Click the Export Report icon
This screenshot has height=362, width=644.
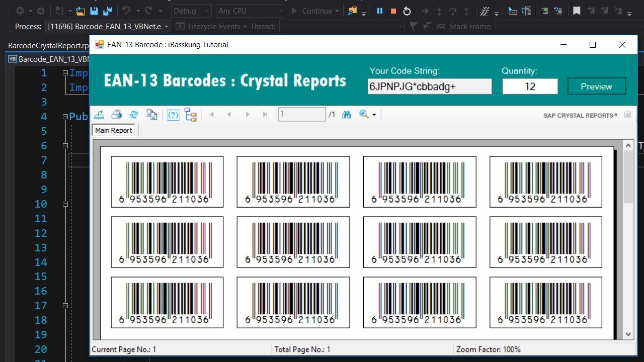[99, 115]
